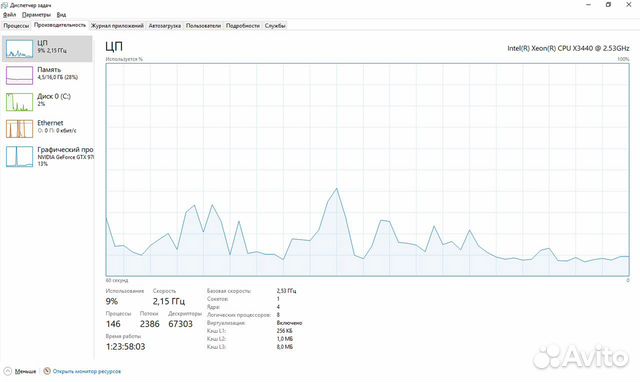Click the Task Manager title bar icon
640x382 pixels.
point(4,5)
